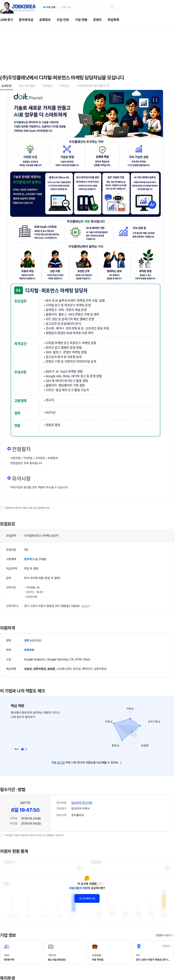Image resolution: width=174 pixels, height=980 pixels.
Task: Click the 회사 legend swatch
Action: [x=12, y=749]
